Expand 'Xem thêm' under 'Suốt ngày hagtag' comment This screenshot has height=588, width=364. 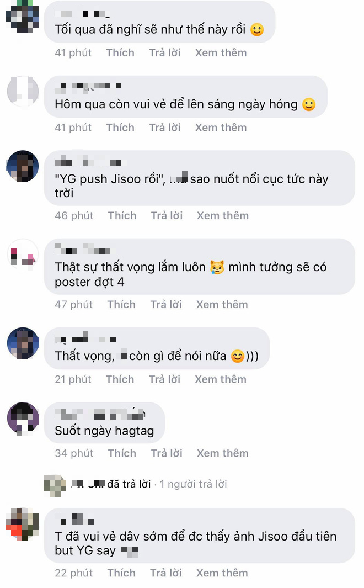coord(223,453)
